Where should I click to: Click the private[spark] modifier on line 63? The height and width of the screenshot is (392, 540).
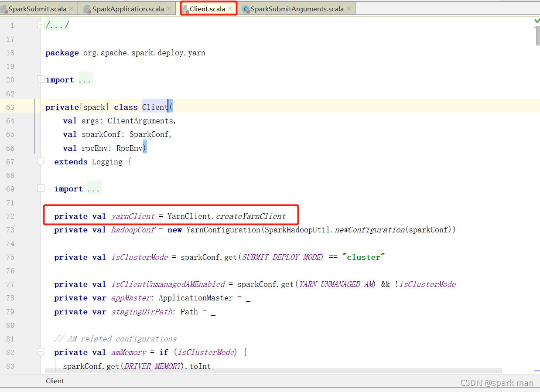[78, 107]
